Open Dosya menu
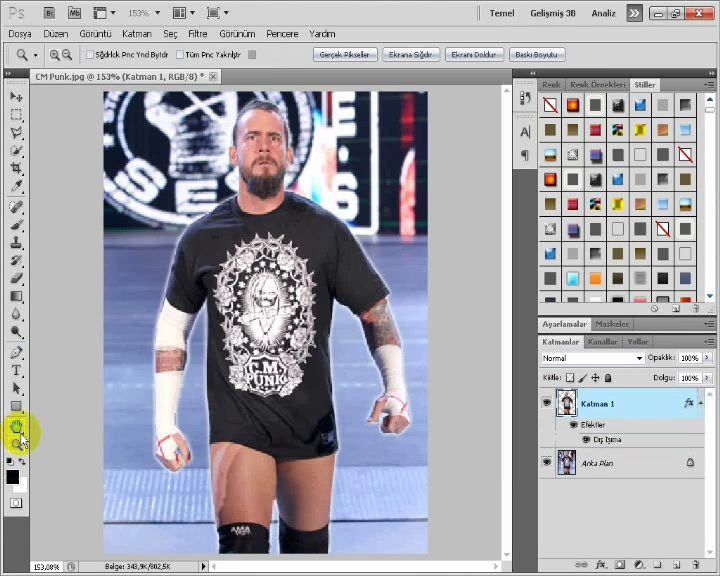 [x=20, y=34]
